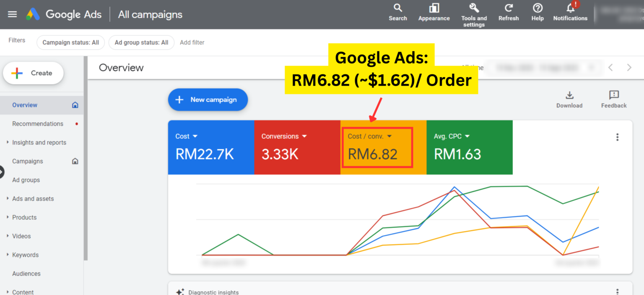Open the hamburger main menu
Viewport: 644px width, 295px height.
point(13,14)
